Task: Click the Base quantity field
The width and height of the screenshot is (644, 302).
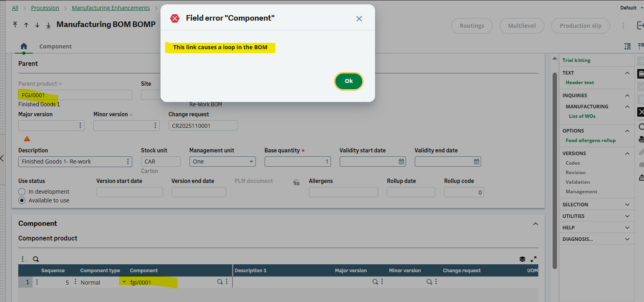Action: [298, 162]
